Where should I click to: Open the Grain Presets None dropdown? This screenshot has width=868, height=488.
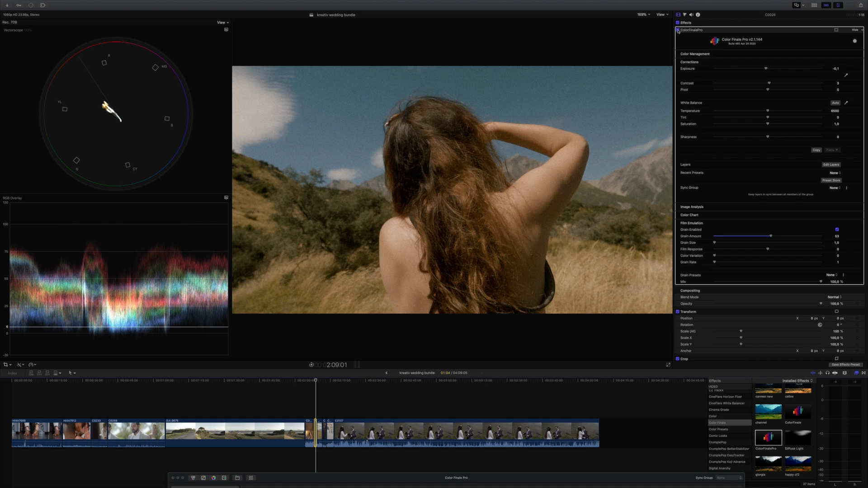(832, 275)
